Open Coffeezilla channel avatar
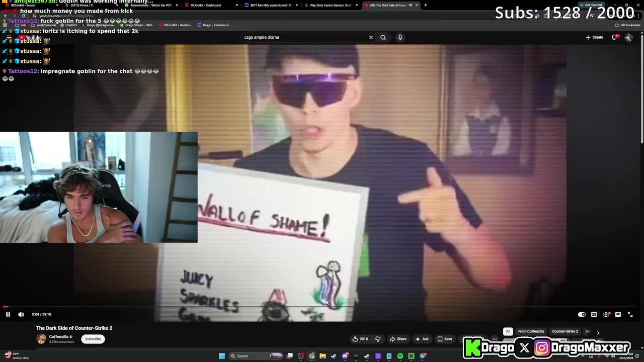Viewport: 644px width, 362px height. click(x=41, y=339)
